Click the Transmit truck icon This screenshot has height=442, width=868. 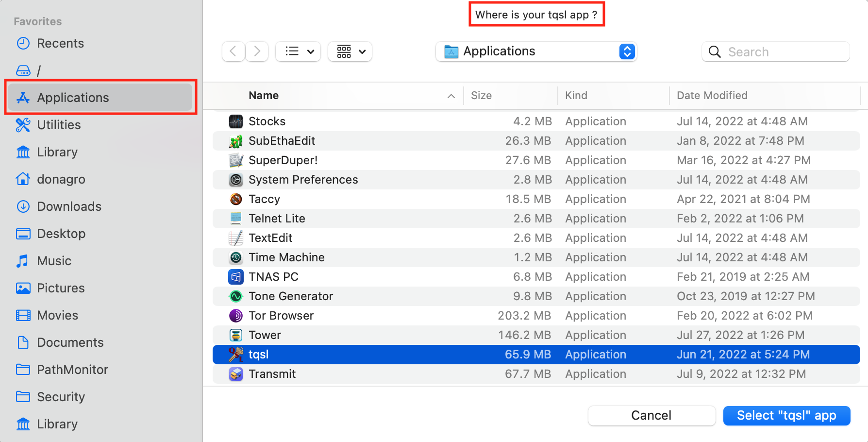pyautogui.click(x=236, y=374)
